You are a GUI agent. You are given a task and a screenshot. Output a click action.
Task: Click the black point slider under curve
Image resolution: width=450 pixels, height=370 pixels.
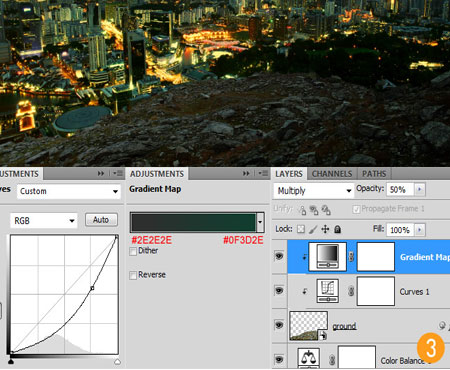coord(11,361)
